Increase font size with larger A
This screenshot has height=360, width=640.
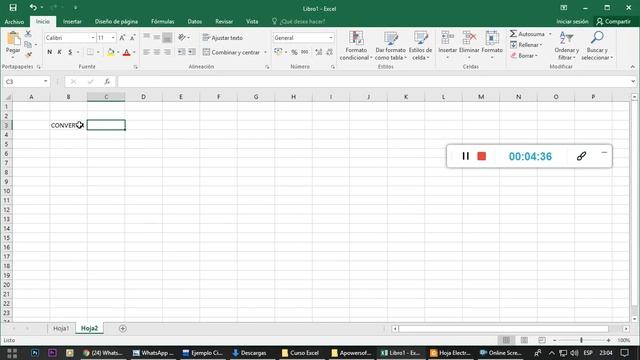coord(122,38)
